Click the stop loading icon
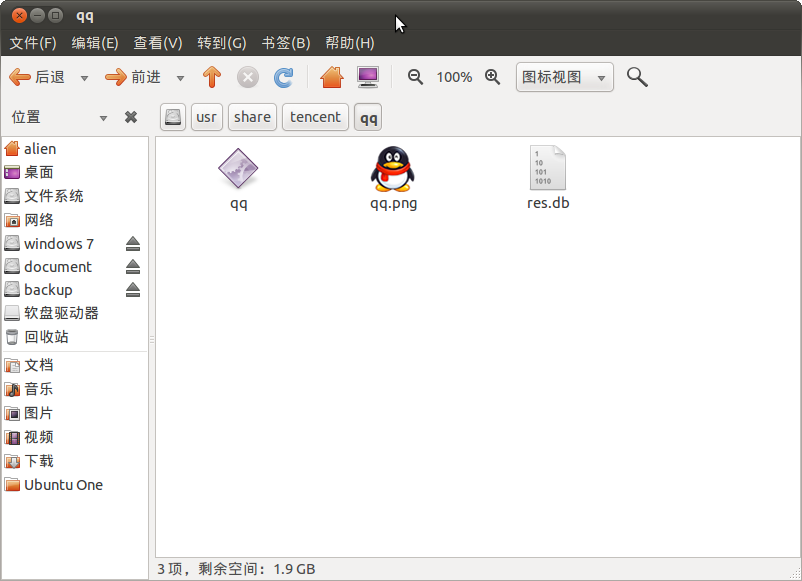Screen dimensions: 802x581 pyautogui.click(x=248, y=78)
